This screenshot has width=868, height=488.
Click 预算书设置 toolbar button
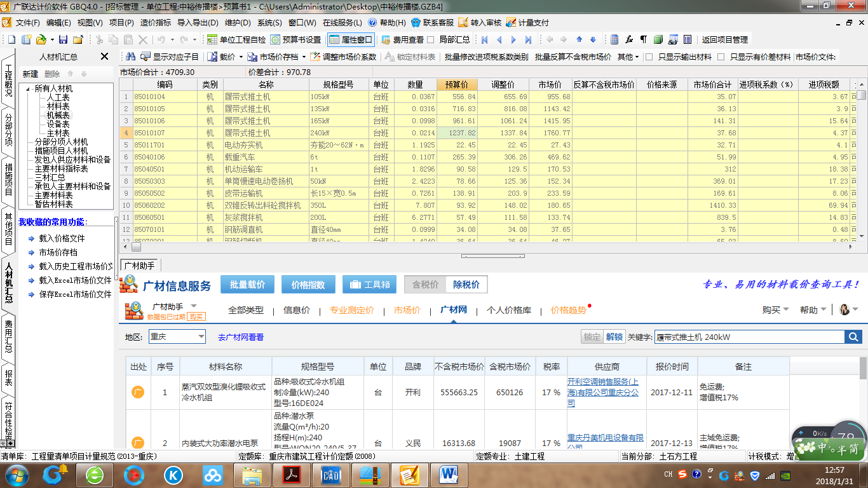[x=296, y=39]
